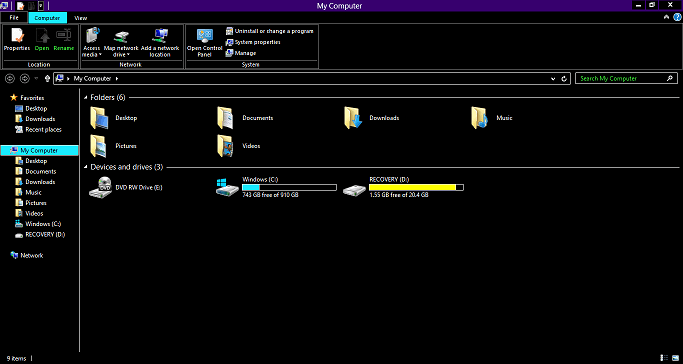Open Map network drive dropdown
This screenshot has width=683, height=364.
click(121, 42)
